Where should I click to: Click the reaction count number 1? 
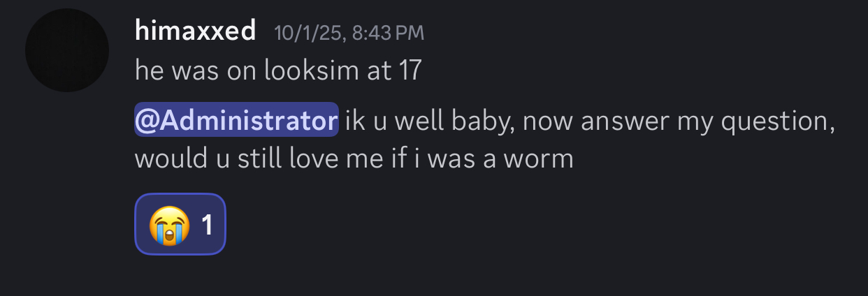(x=207, y=225)
